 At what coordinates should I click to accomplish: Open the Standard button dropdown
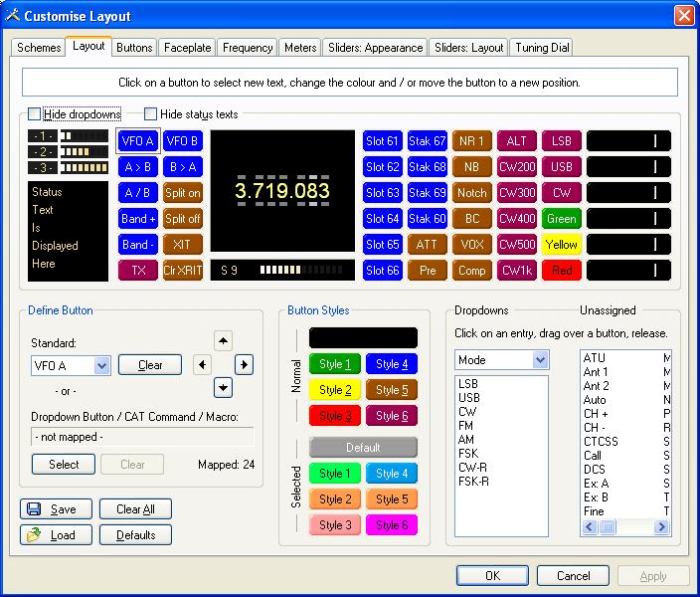[x=101, y=366]
